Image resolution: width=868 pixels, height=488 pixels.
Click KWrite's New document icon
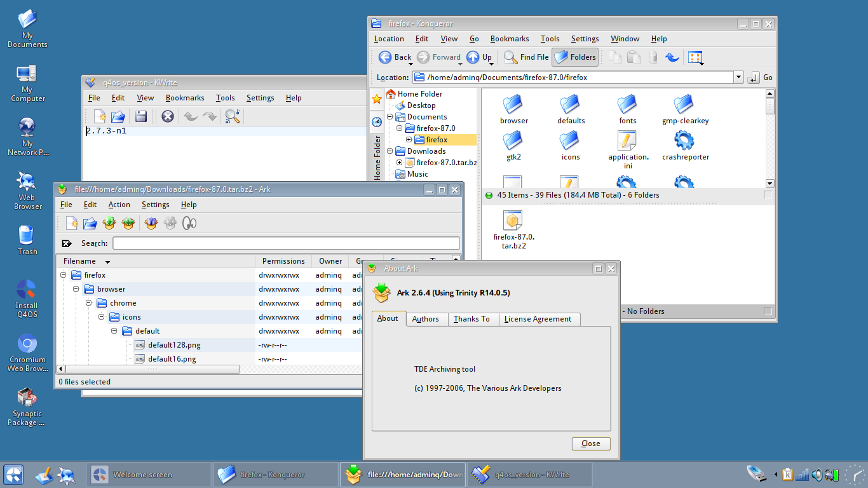[x=100, y=116]
